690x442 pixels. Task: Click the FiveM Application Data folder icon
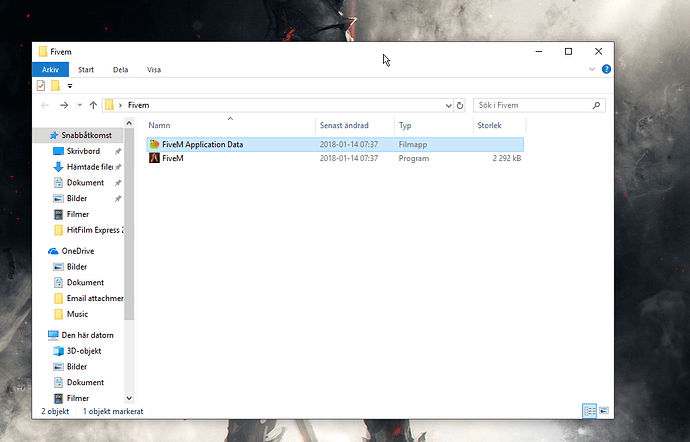tap(154, 144)
